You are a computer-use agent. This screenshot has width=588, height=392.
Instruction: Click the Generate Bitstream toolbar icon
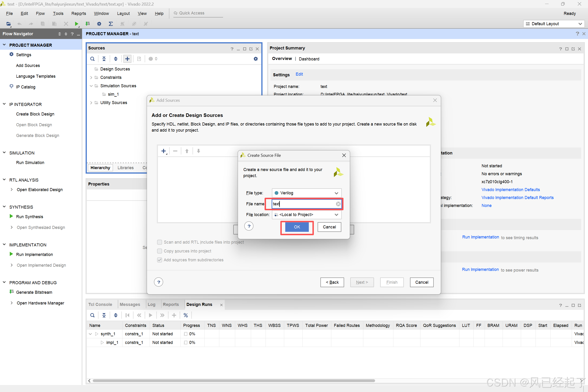(87, 24)
